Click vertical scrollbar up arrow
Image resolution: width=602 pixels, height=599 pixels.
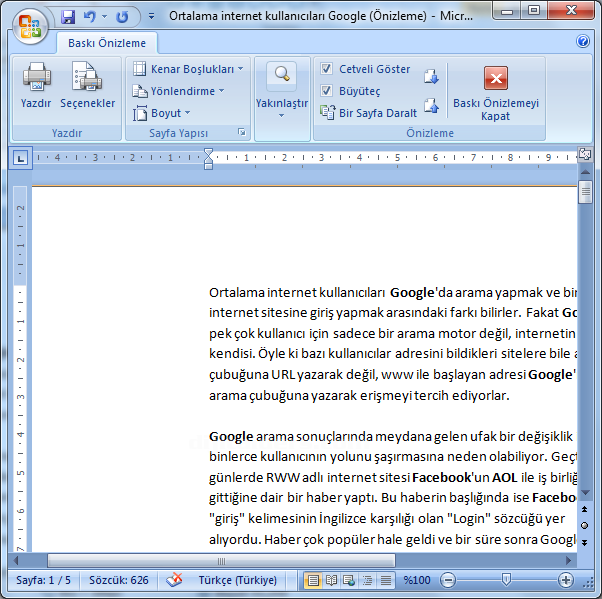point(585,172)
